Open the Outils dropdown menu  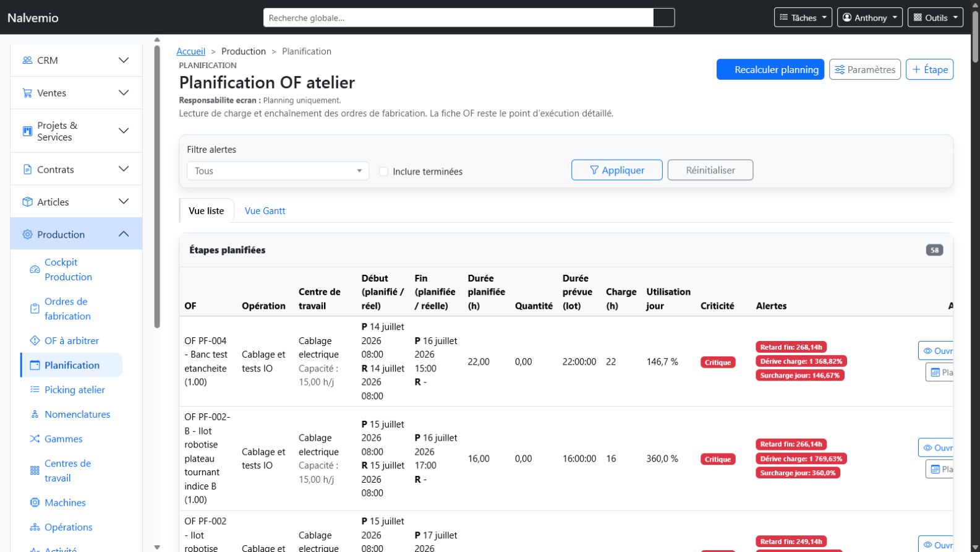point(935,17)
